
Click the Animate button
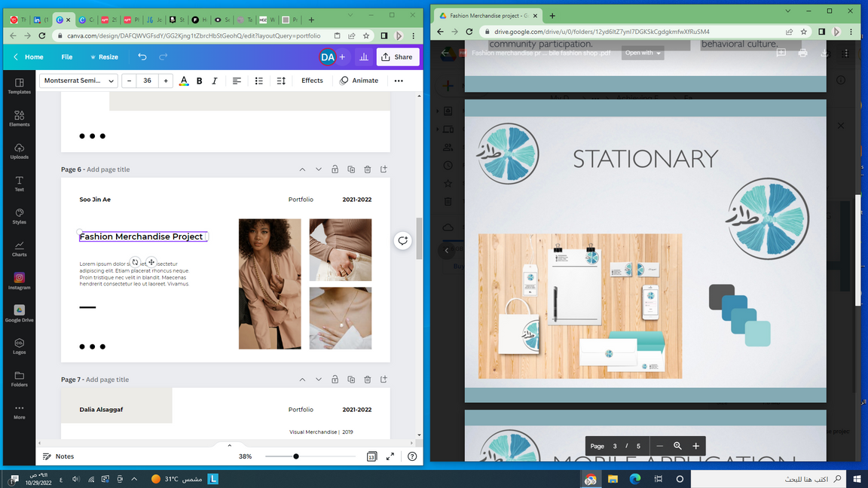(x=359, y=81)
